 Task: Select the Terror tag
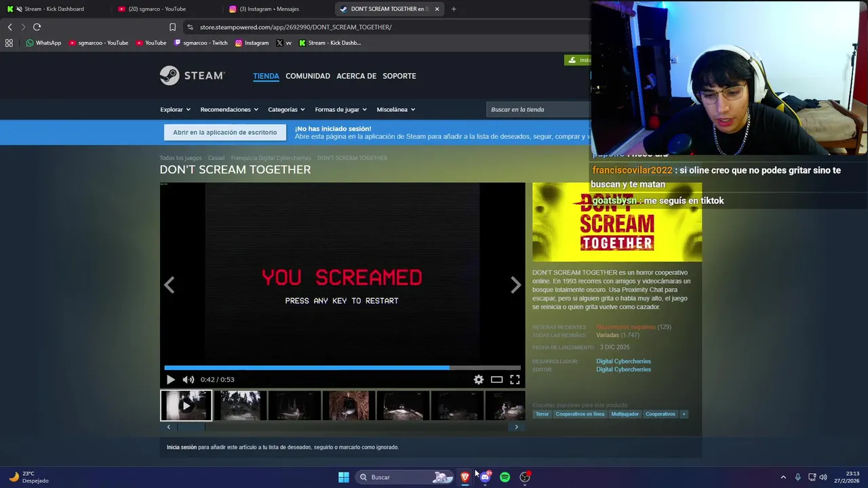pyautogui.click(x=542, y=414)
